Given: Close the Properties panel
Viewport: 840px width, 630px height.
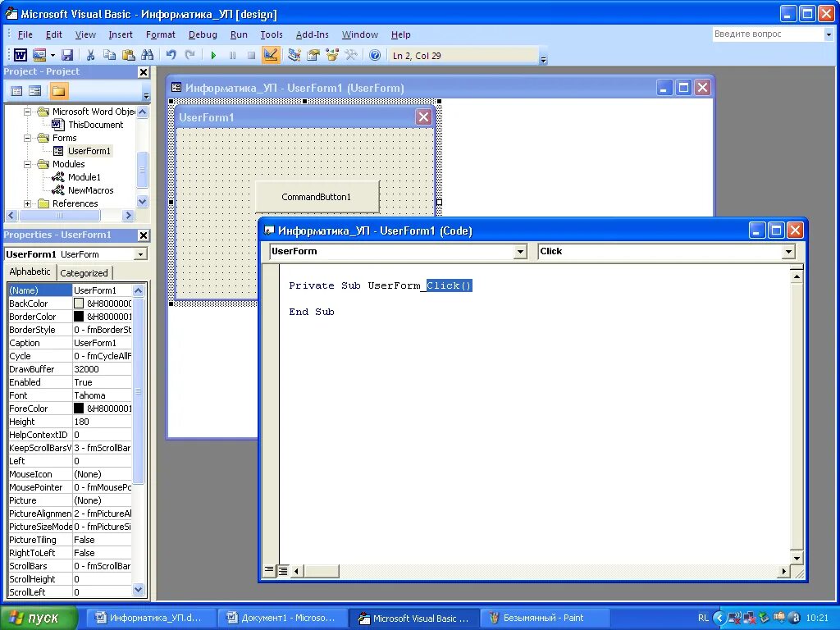Looking at the screenshot, I should tap(143, 235).
